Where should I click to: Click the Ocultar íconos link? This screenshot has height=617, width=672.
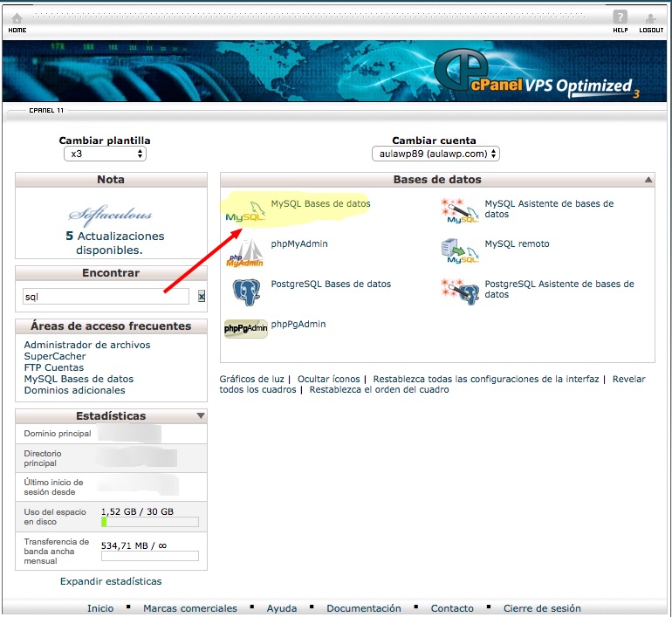pyautogui.click(x=329, y=380)
